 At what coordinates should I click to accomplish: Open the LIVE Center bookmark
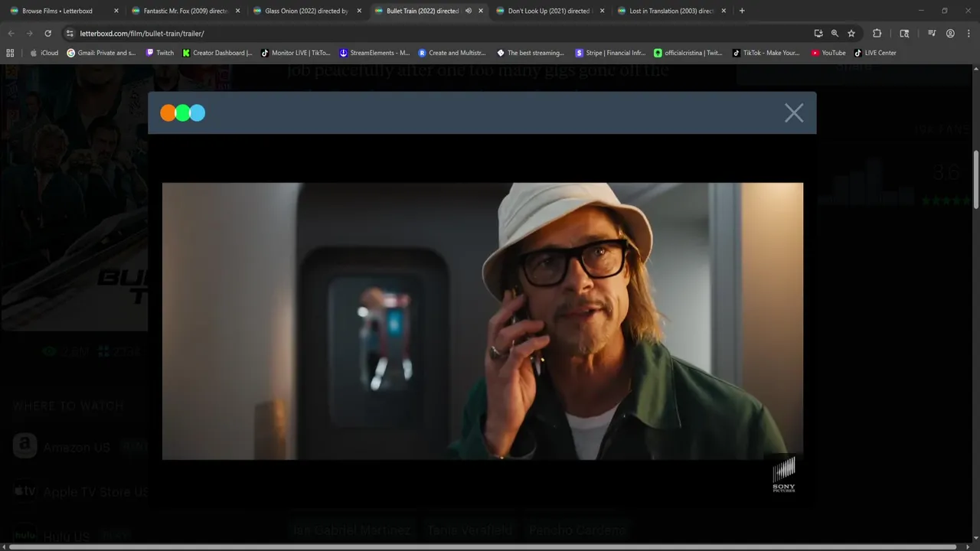pos(875,53)
